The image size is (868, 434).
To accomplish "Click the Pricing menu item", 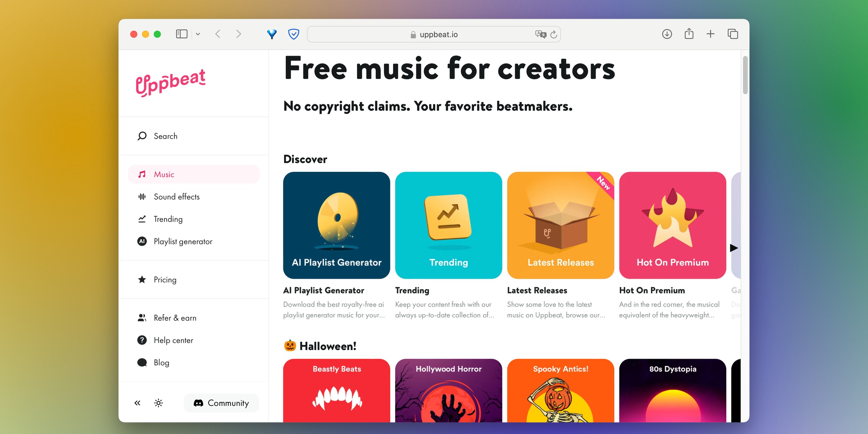I will (165, 279).
